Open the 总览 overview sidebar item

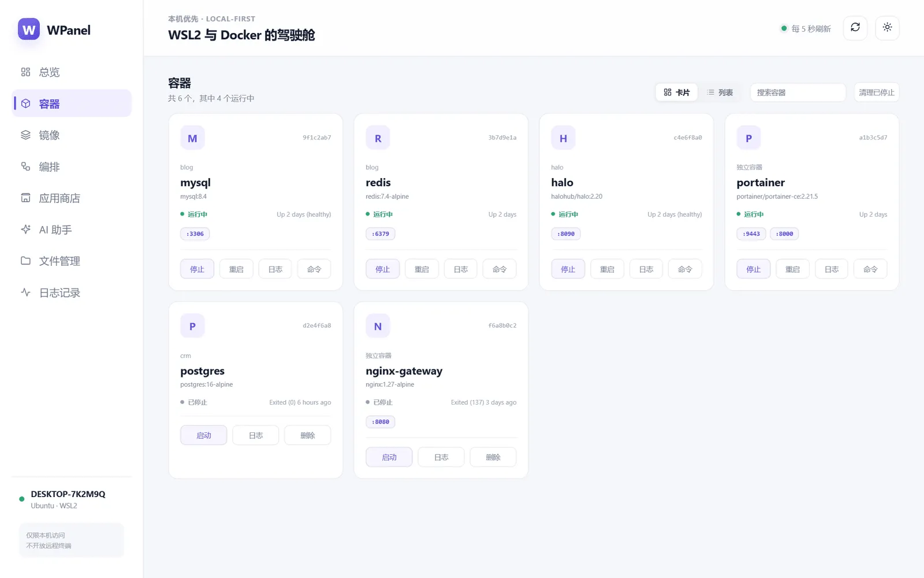pyautogui.click(x=72, y=72)
